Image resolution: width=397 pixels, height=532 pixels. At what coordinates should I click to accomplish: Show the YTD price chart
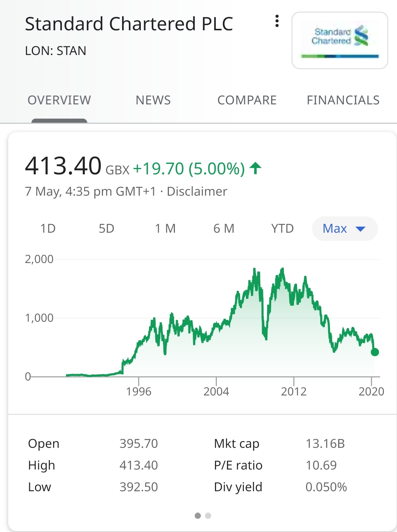coord(282,229)
